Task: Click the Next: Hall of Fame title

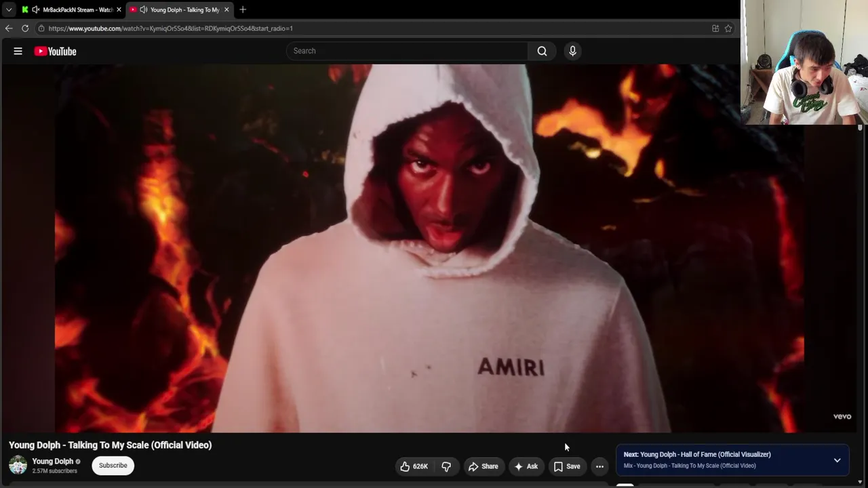Action: [x=697, y=455]
